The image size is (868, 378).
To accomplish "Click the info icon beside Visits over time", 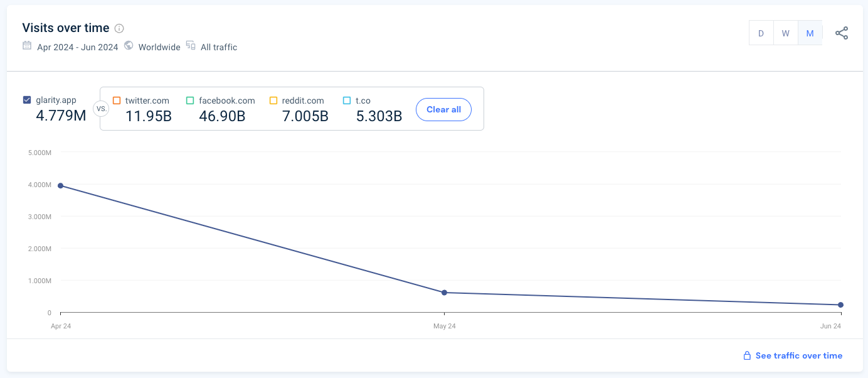I will [x=119, y=28].
